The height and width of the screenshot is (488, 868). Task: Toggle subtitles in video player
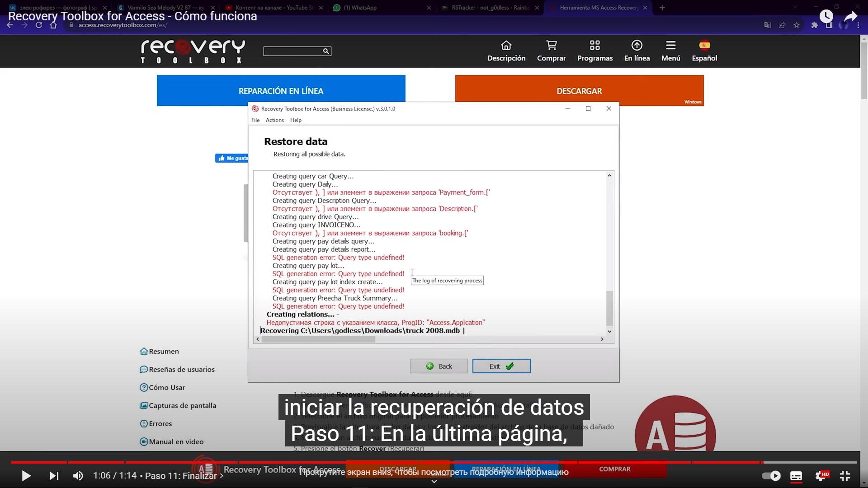[796, 476]
